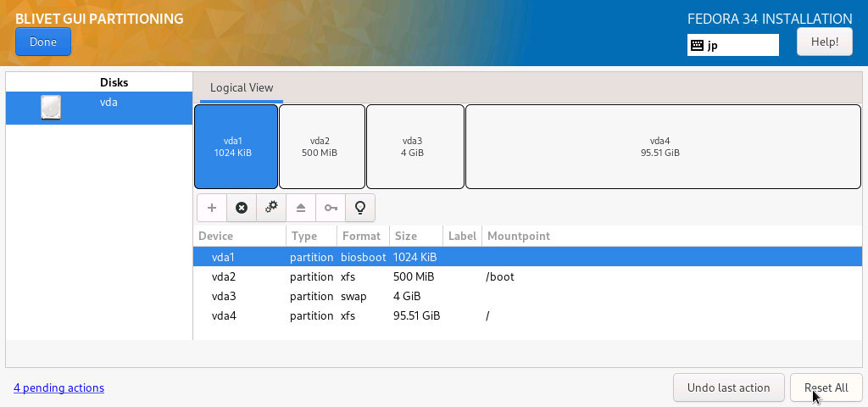This screenshot has height=407, width=868.
Task: Click the keyboard layout icon next to jp
Action: 697,46
